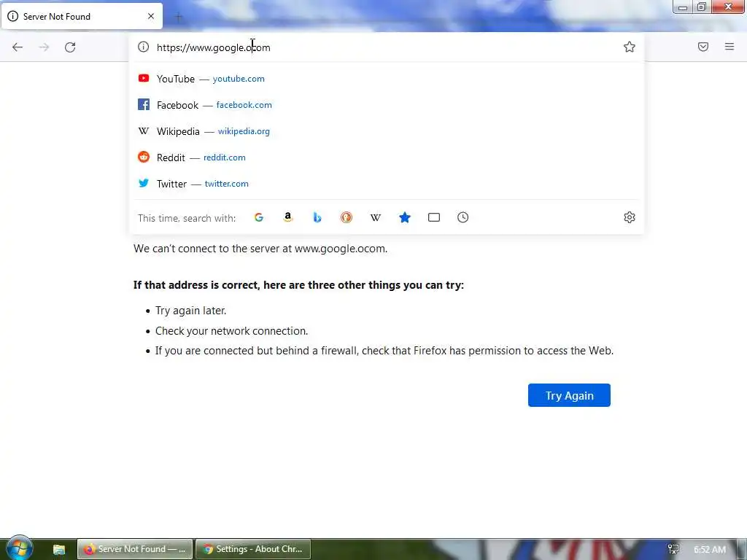This screenshot has height=560, width=747.
Task: Click the 'Try again later.' bullet text
Action: coord(190,311)
